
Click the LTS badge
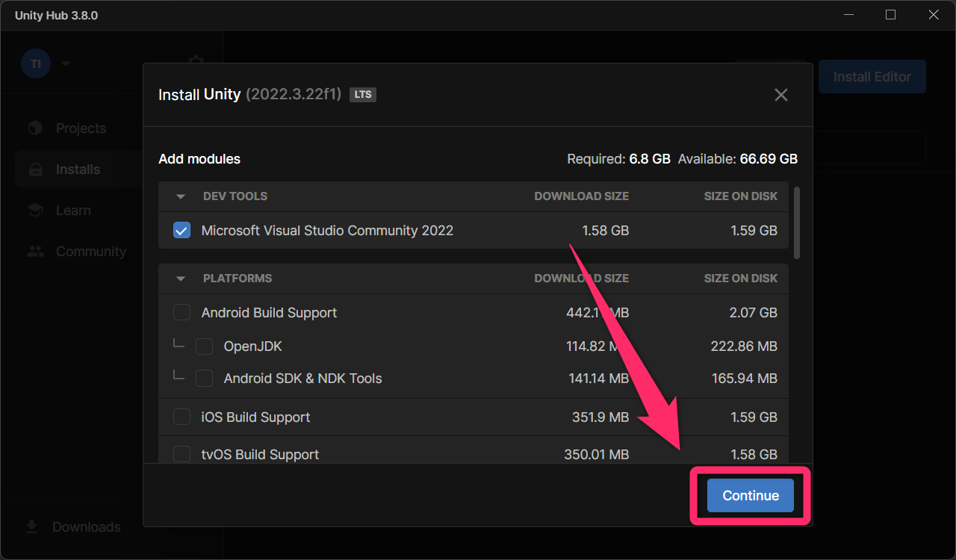pyautogui.click(x=363, y=95)
